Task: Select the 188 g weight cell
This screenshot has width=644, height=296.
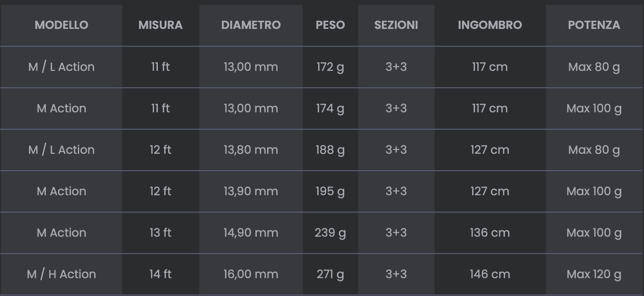Action: (x=330, y=150)
